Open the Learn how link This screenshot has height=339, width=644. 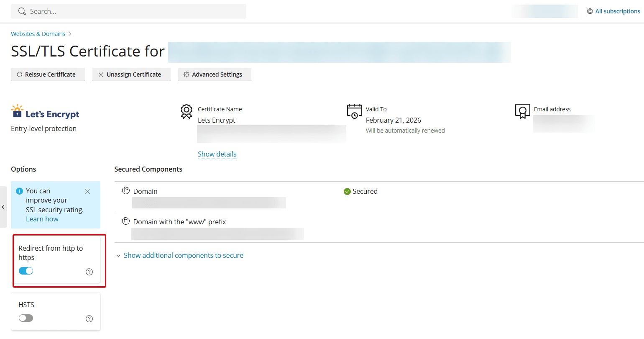pos(42,218)
